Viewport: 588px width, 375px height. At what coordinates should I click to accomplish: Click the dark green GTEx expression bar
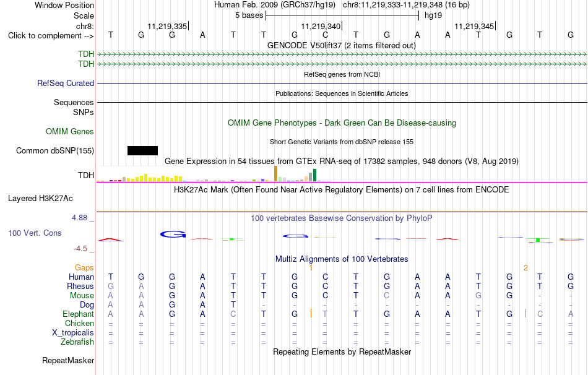click(x=314, y=176)
